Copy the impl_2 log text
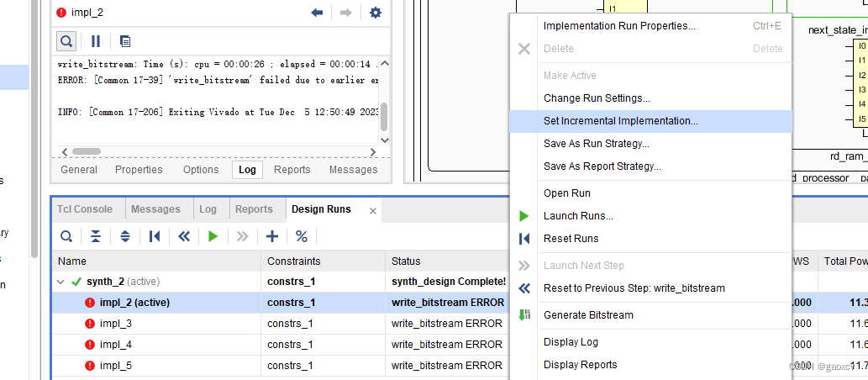Screen dimensions: 868x380 [x=126, y=41]
